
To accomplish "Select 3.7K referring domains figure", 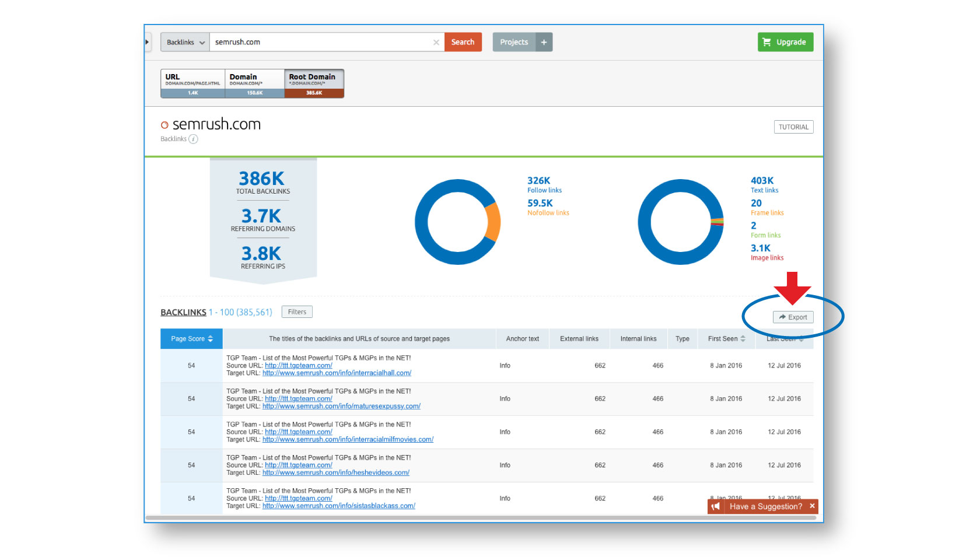I will click(261, 216).
